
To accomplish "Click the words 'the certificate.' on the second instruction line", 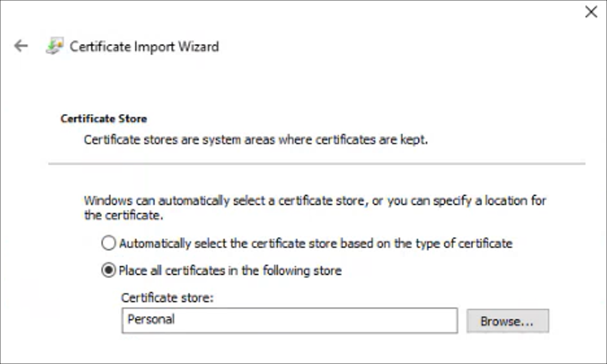I will point(123,216).
